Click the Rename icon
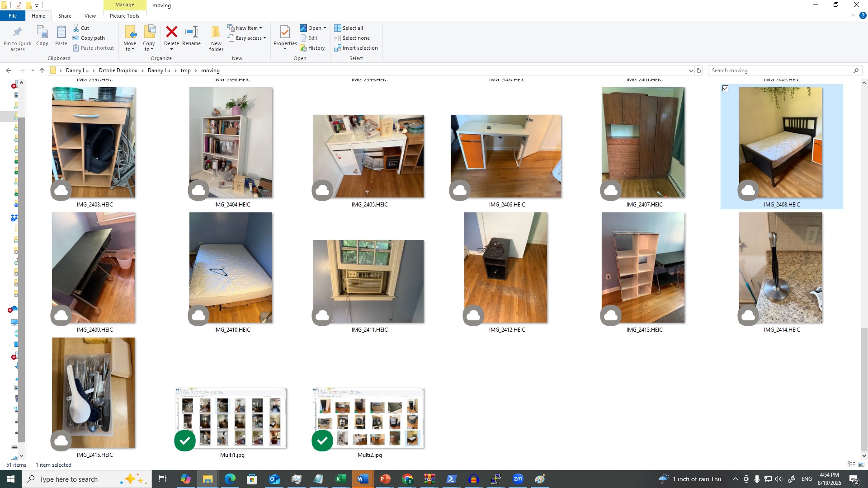 pos(191,33)
